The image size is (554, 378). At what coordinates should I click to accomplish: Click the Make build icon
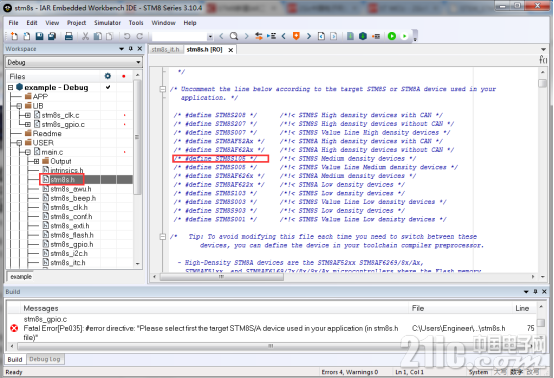[363, 36]
